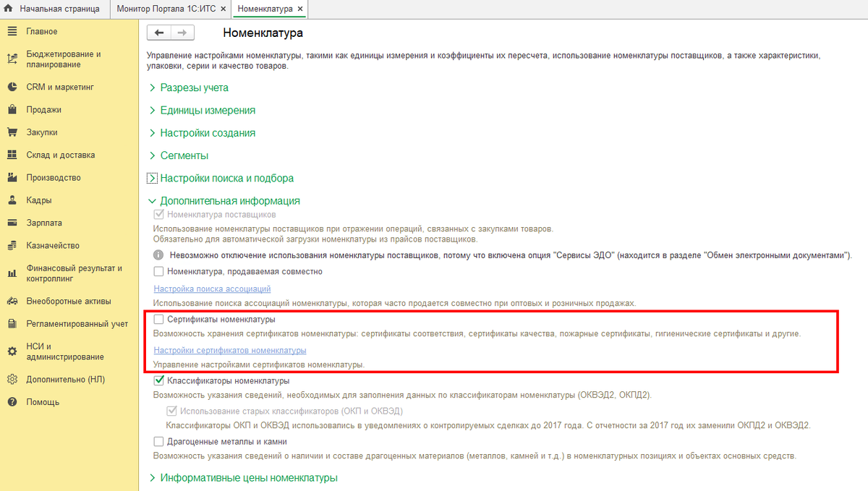Switch to the Начальная страница tab

pos(55,9)
